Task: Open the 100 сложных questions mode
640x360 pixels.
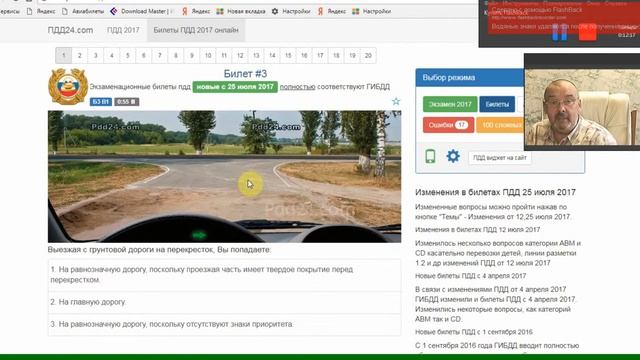Action: click(500, 125)
